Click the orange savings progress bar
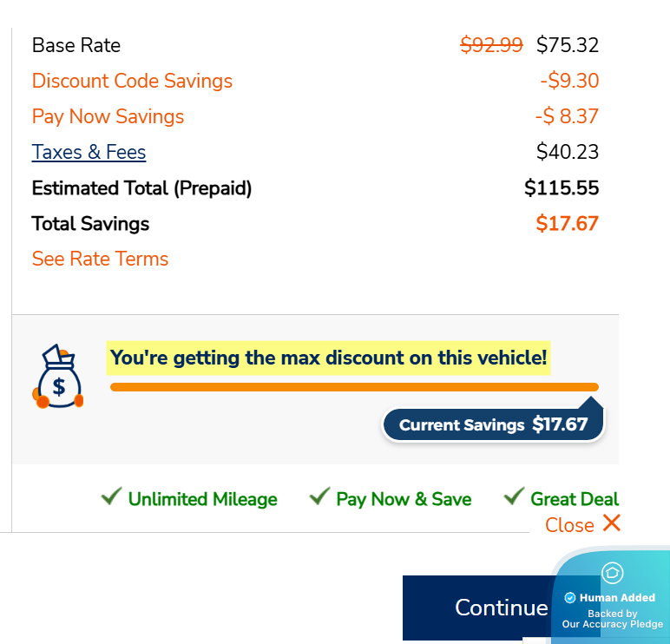The image size is (670, 644). click(x=354, y=387)
